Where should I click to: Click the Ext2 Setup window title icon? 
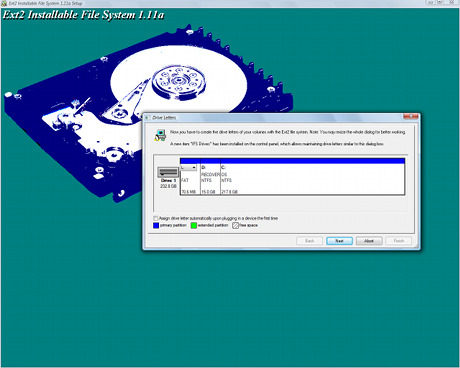(4, 3)
